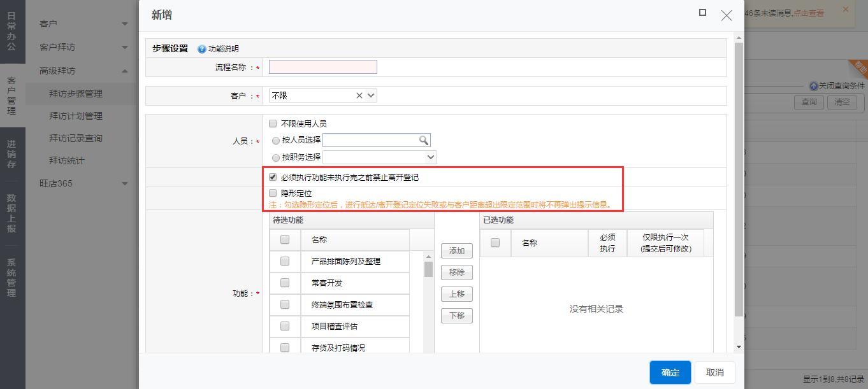This screenshot has width=868, height=389.
Task: Click the 功能说明 help icon
Action: pyautogui.click(x=202, y=49)
